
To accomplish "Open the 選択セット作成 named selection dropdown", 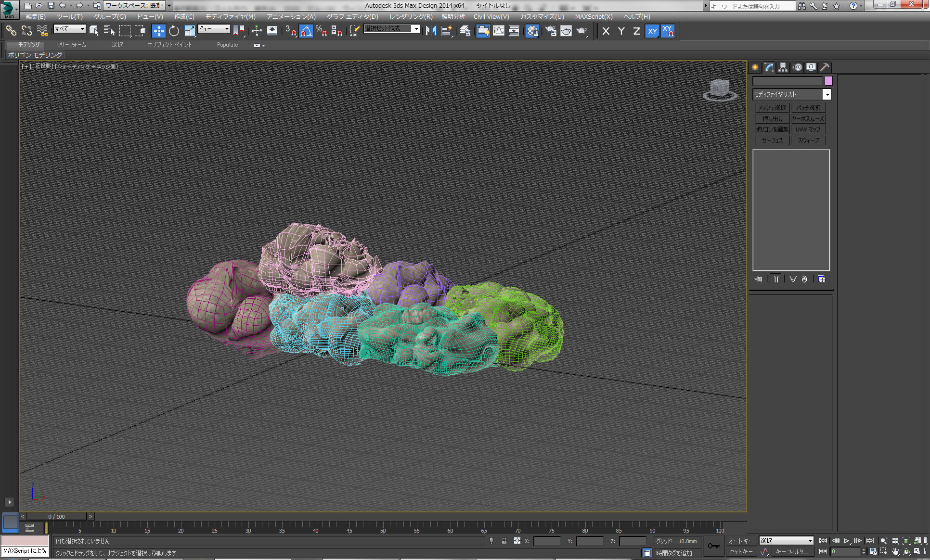I will (416, 29).
